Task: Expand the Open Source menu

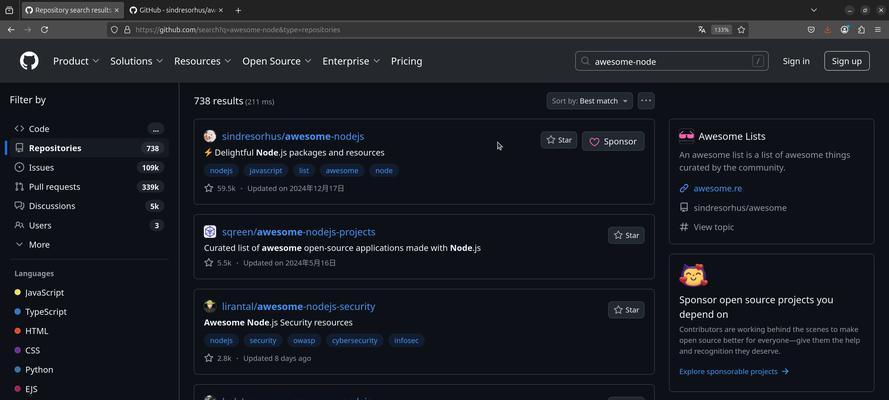Action: click(x=277, y=61)
